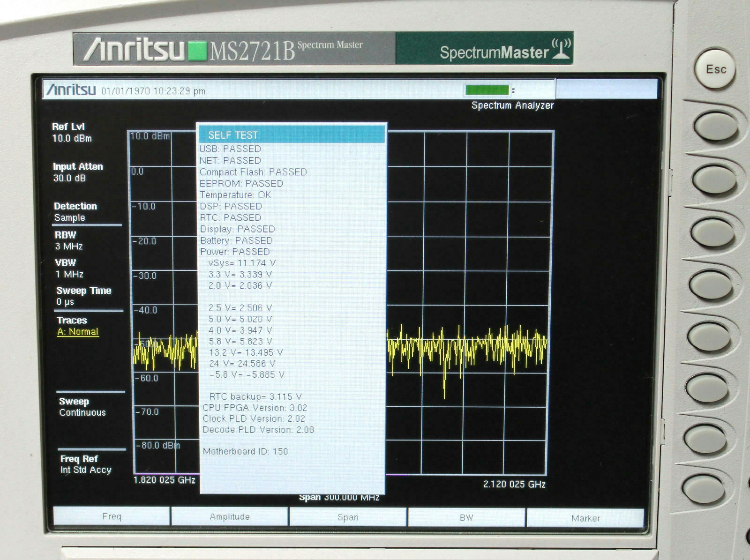The image size is (750, 560).
Task: Click the VBW 1 MHz value
Action: 69,269
